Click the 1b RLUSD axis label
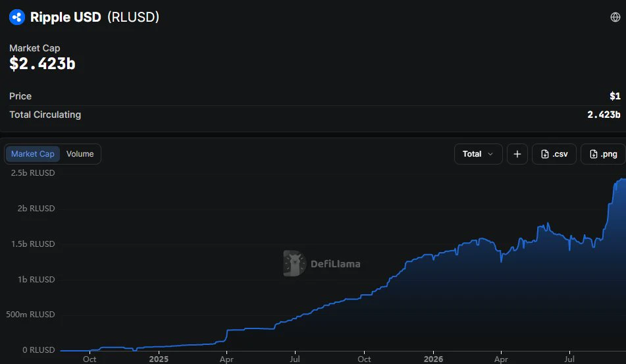The image size is (626, 364). tap(36, 279)
